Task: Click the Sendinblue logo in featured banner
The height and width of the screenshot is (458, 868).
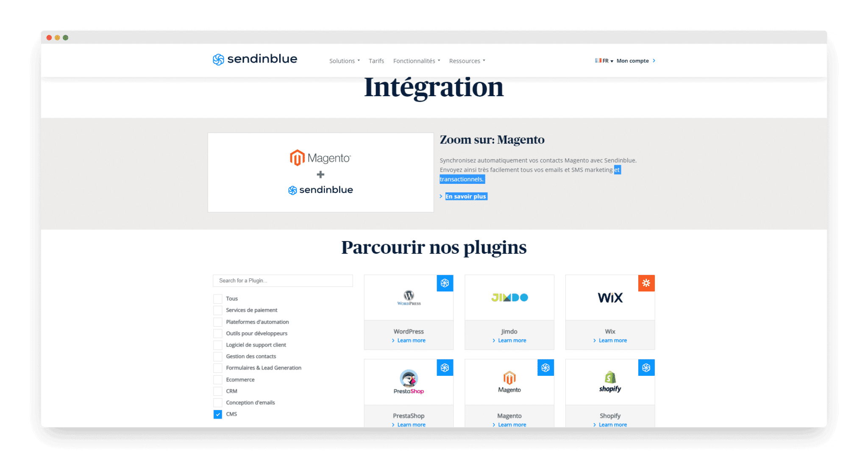Action: [320, 190]
